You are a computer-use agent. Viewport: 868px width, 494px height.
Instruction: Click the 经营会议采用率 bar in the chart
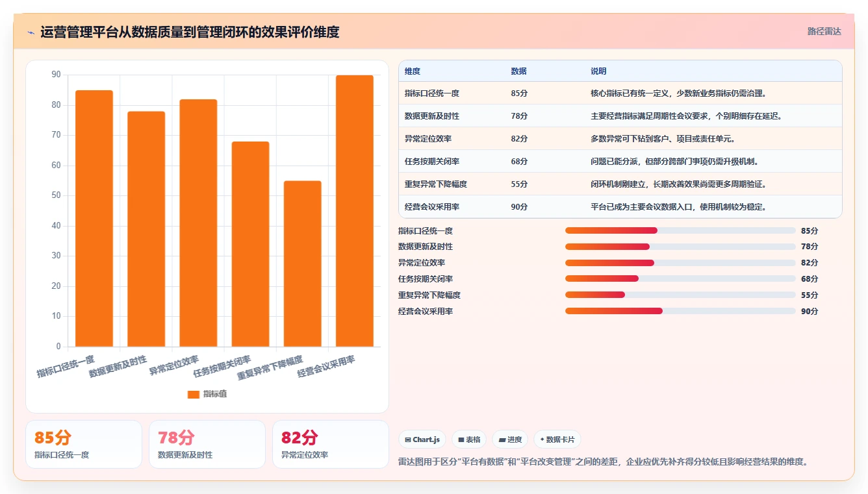point(354,211)
